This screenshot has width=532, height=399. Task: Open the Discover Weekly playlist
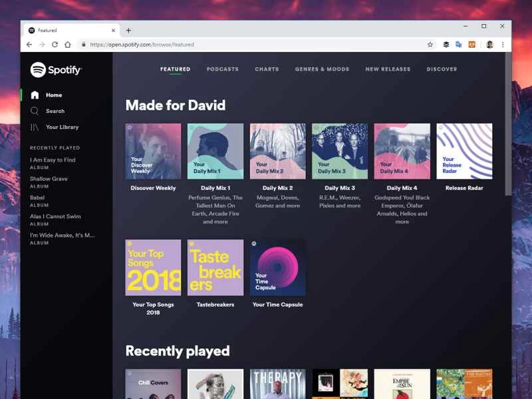(x=153, y=150)
